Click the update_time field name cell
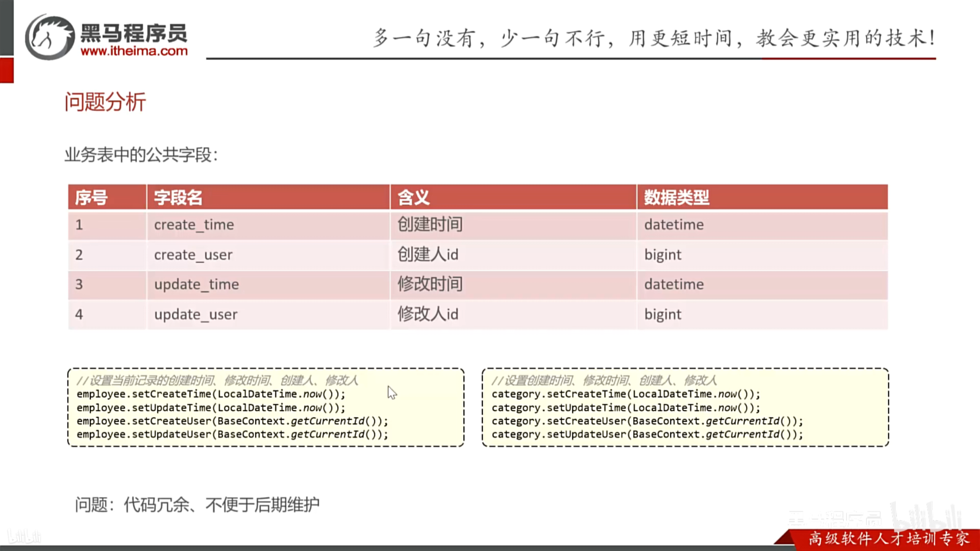 pos(268,285)
